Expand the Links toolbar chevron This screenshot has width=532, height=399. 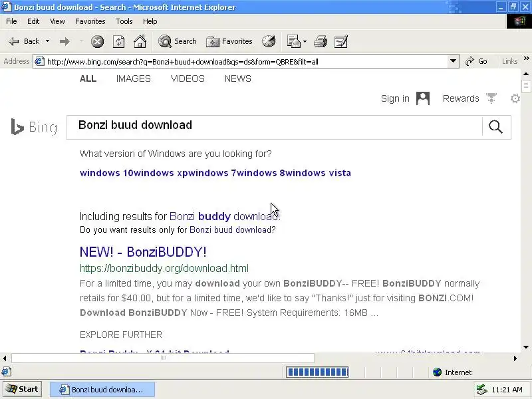click(x=526, y=59)
